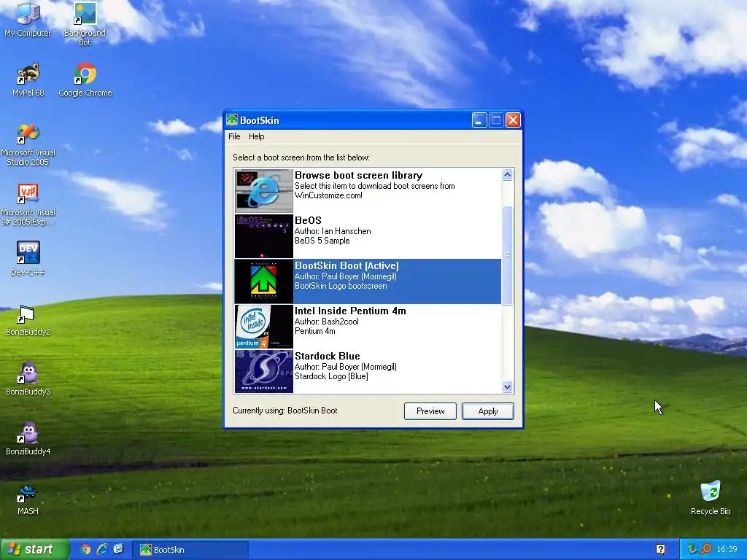Select 'Intel Inside Pentium 4m' entry title
This screenshot has width=747, height=560.
coord(350,311)
